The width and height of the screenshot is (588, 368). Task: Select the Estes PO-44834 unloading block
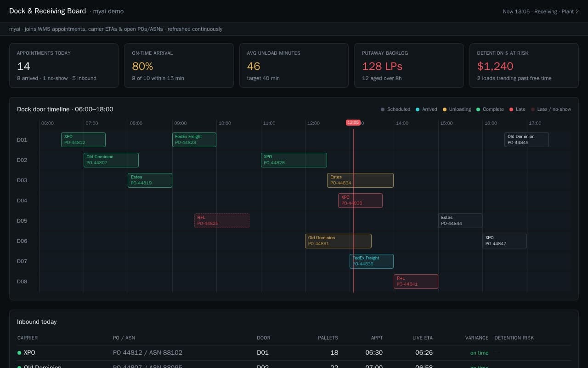[x=360, y=180]
